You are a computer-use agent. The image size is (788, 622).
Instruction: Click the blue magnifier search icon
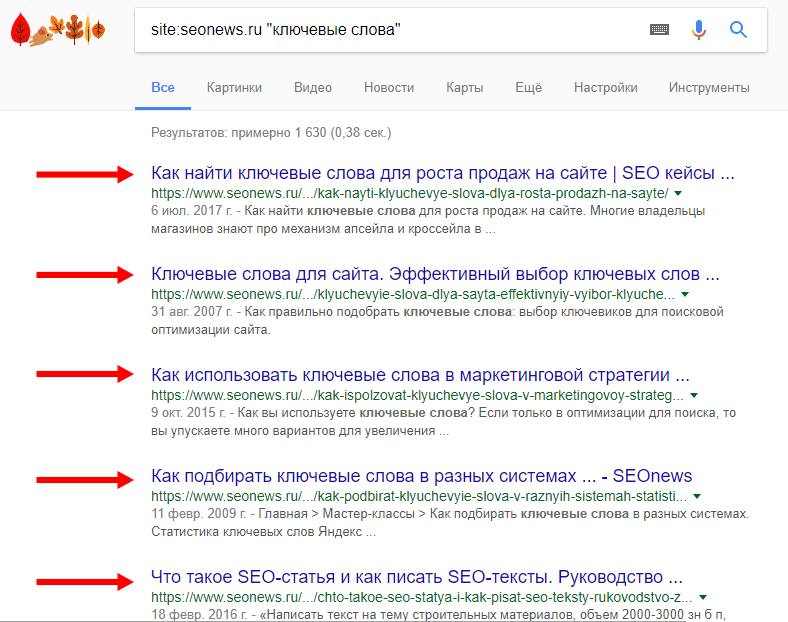click(738, 30)
